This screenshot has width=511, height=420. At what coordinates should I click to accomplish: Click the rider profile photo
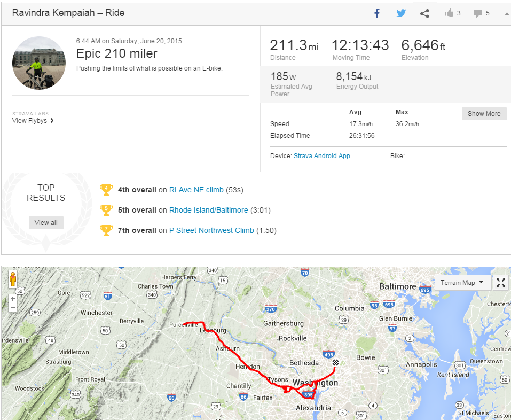(39, 63)
